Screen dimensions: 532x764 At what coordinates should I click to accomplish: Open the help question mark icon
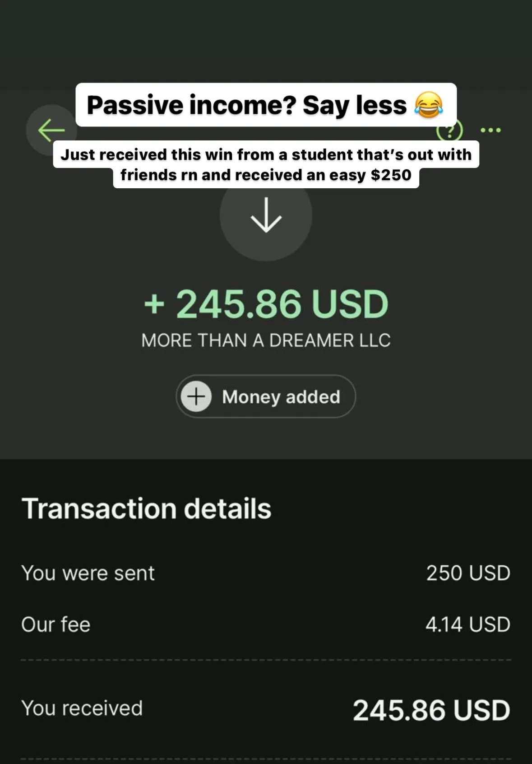coord(449,132)
